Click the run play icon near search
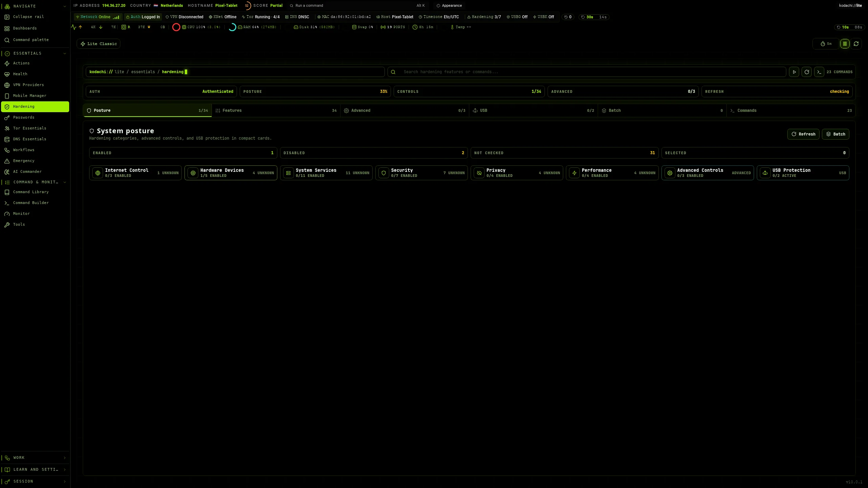868x488 pixels. 794,72
